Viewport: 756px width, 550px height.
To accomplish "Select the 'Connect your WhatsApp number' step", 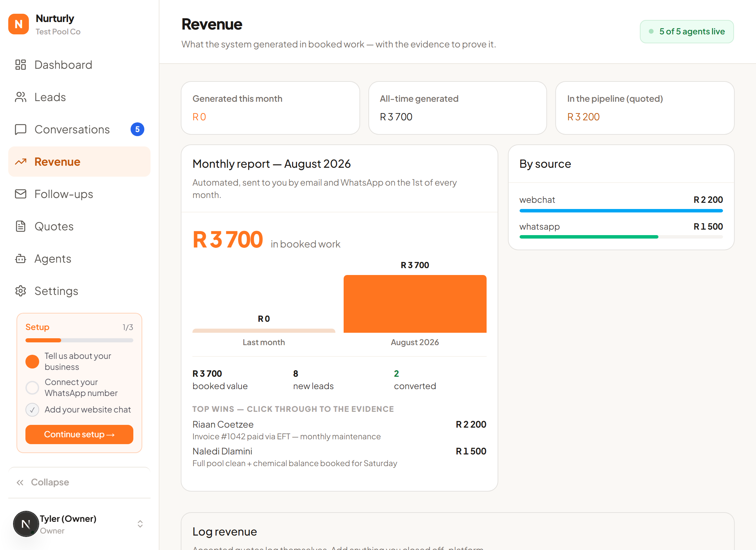I will (79, 387).
